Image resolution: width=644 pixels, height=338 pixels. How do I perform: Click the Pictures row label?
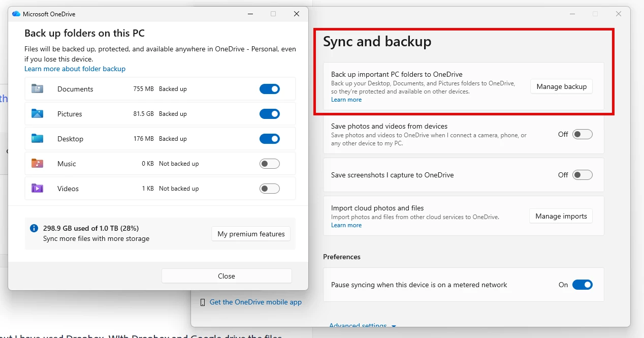70,114
